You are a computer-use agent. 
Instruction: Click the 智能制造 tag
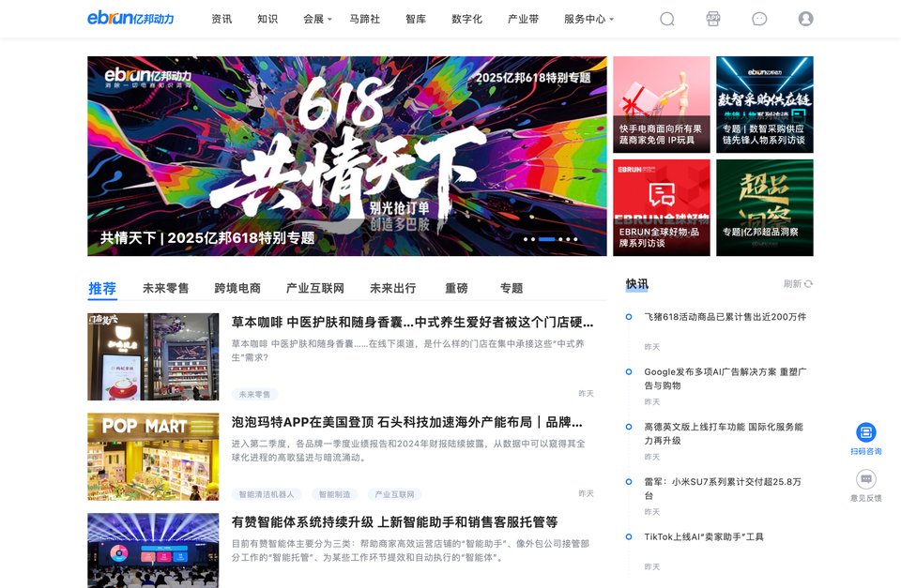[334, 494]
